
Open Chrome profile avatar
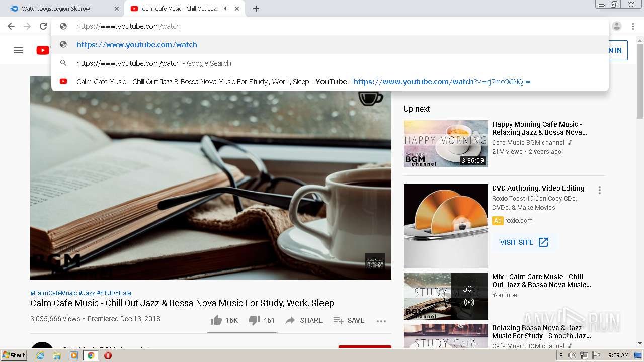click(x=617, y=26)
